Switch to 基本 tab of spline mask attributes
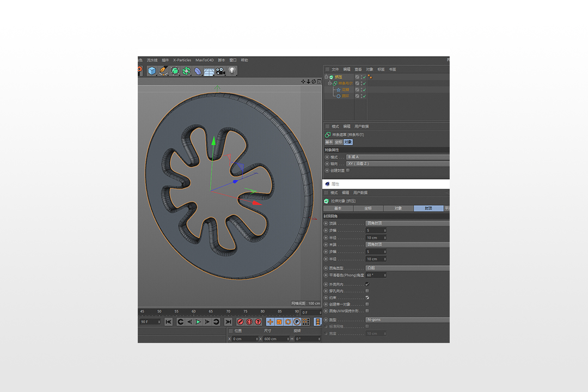This screenshot has width=588, height=392. click(x=329, y=142)
